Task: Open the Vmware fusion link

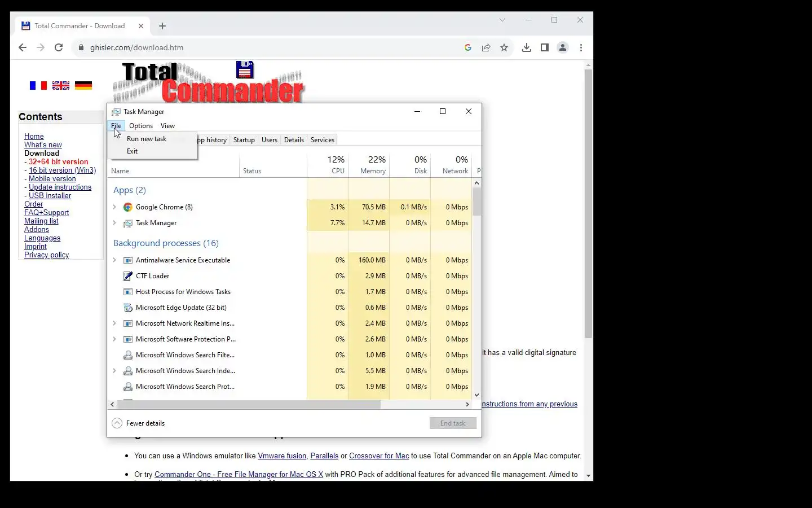Action: (282, 456)
